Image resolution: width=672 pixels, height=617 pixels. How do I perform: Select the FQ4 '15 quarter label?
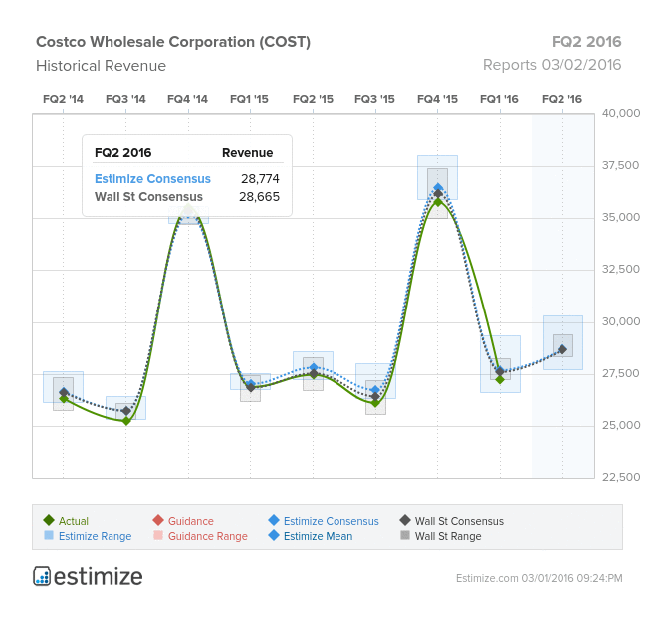pos(438,99)
